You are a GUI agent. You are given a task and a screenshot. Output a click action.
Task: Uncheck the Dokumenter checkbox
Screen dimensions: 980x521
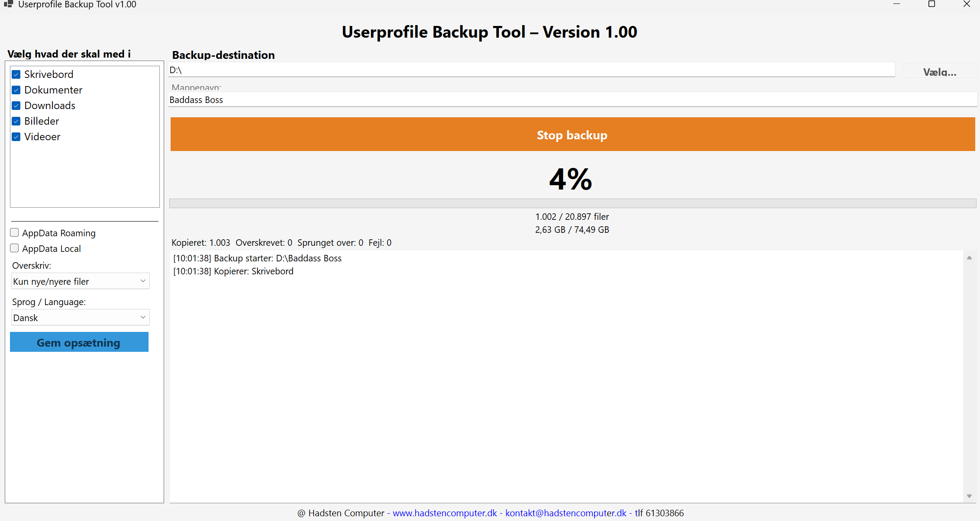tap(16, 90)
